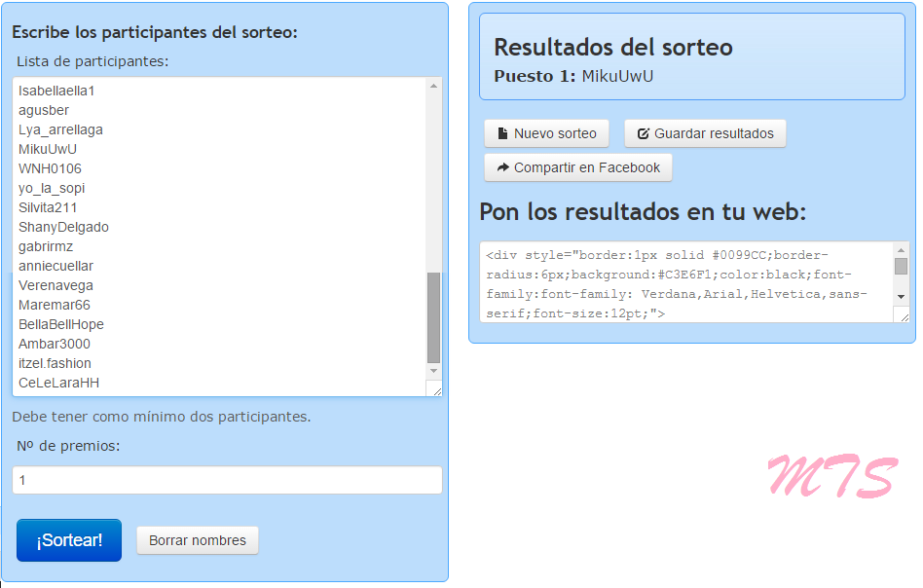This screenshot has width=923, height=588.
Task: Click the embed code scrollbar thumb
Action: 902,266
